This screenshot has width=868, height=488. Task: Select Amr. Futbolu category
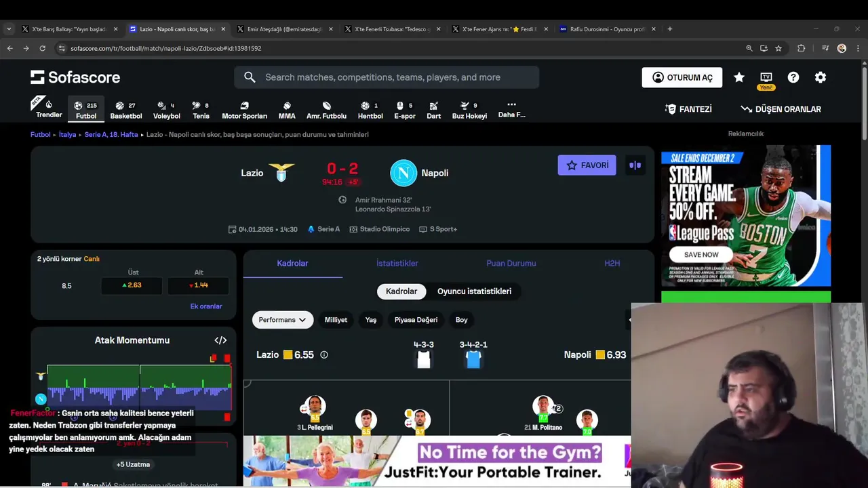(326, 109)
